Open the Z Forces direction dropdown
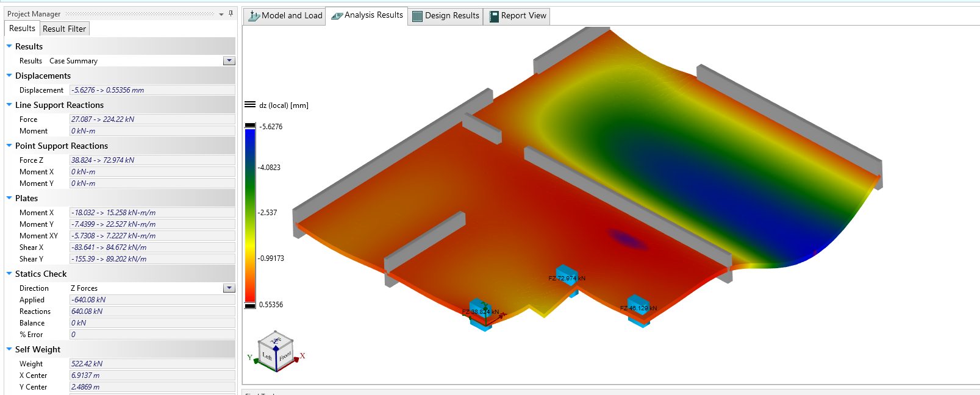The width and height of the screenshot is (980, 395). 229,288
